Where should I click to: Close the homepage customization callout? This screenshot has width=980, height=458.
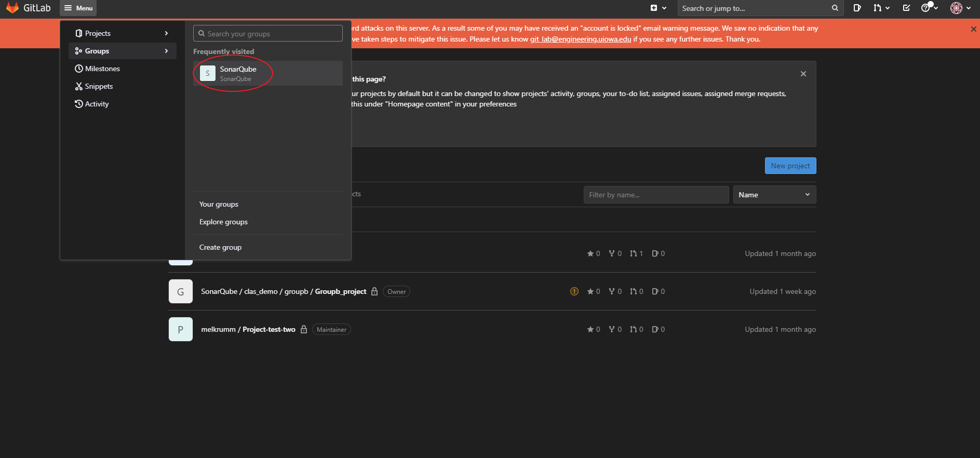pyautogui.click(x=803, y=74)
